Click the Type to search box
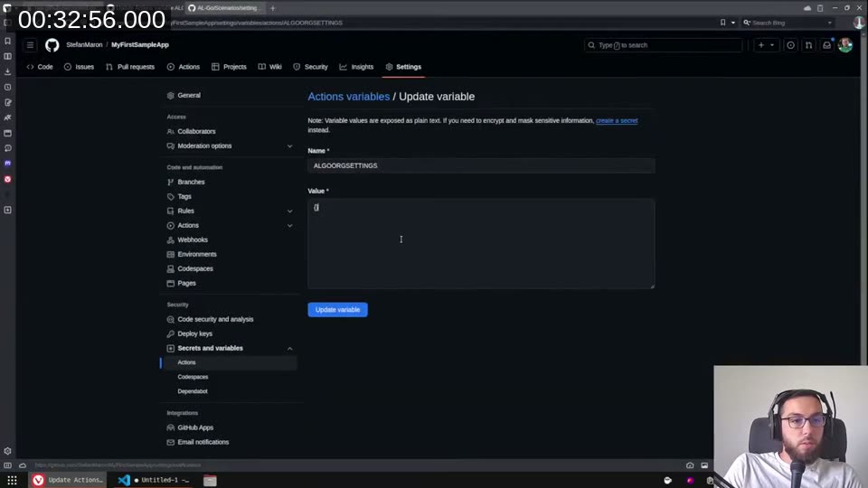The image size is (868, 488). coord(663,45)
